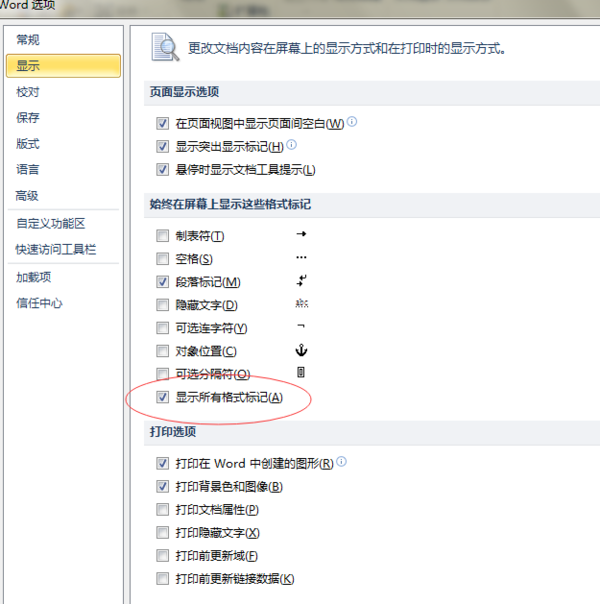Click the break symbol beside 可选分隔符
This screenshot has height=604, width=600.
(x=301, y=372)
